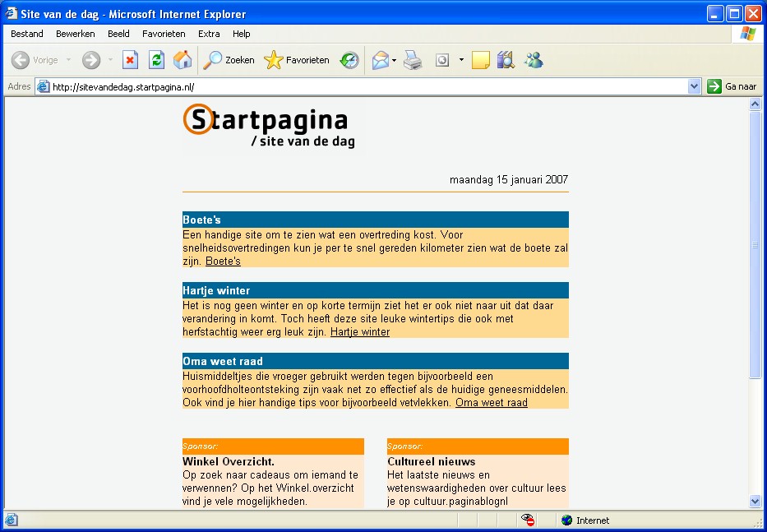Open the Favorieten menu in menu bar

click(164, 34)
